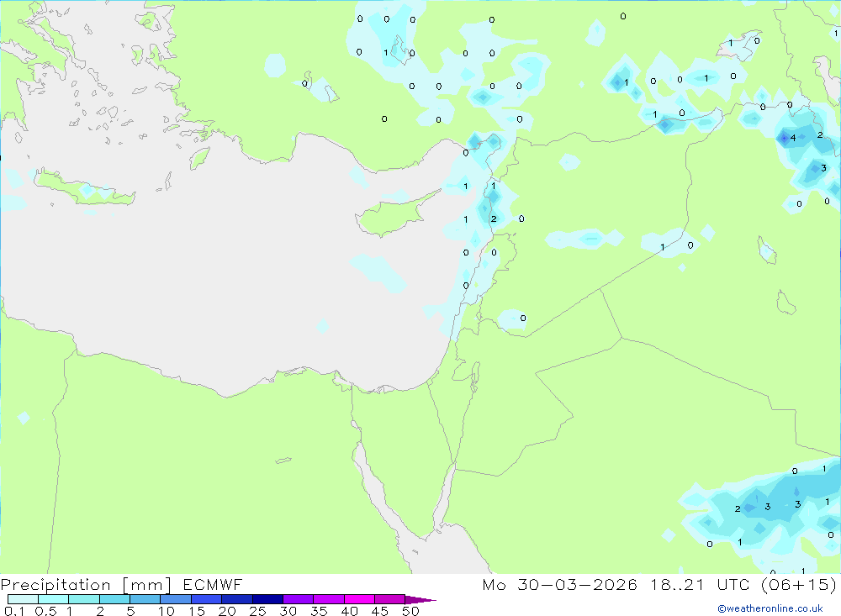Select the 45–50 mm legend swatch
This screenshot has height=616, width=841.
click(x=390, y=599)
